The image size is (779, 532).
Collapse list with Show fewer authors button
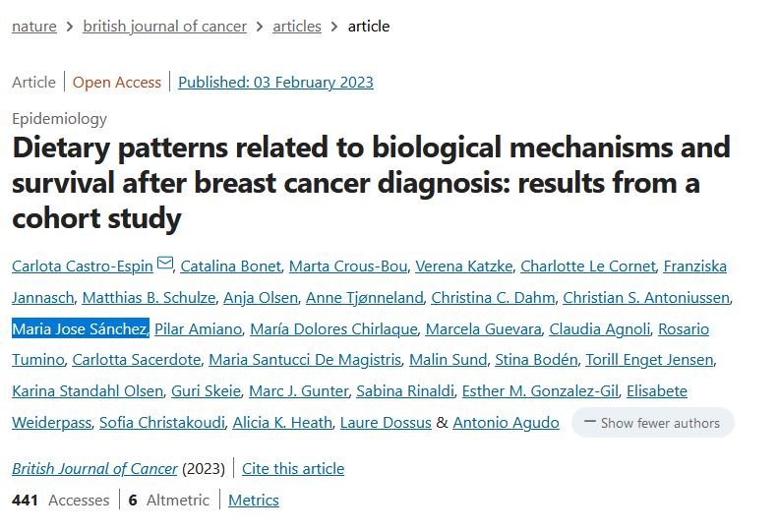point(652,423)
